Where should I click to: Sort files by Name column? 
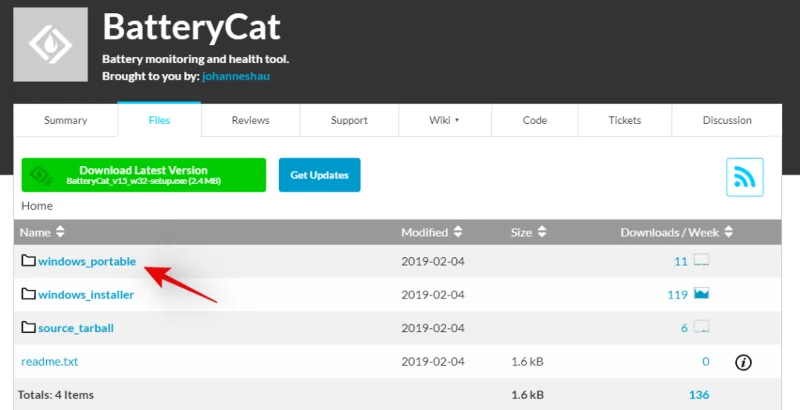(x=42, y=232)
